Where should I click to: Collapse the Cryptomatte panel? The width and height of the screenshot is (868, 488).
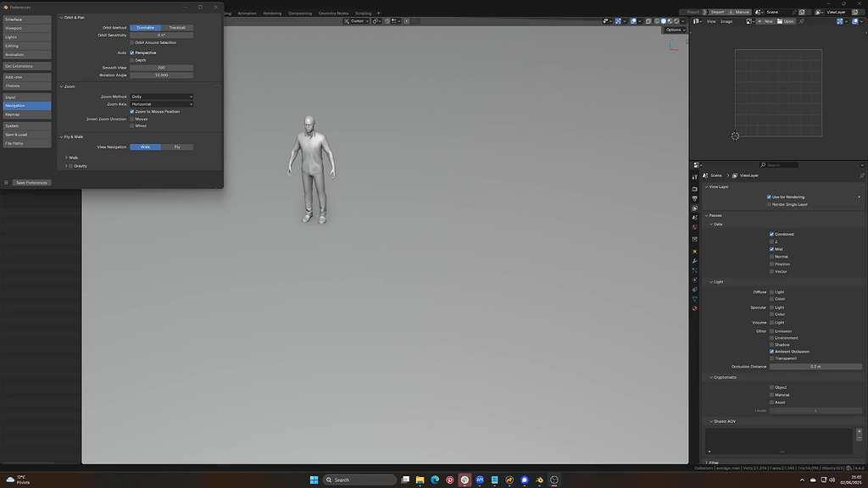[x=711, y=377]
